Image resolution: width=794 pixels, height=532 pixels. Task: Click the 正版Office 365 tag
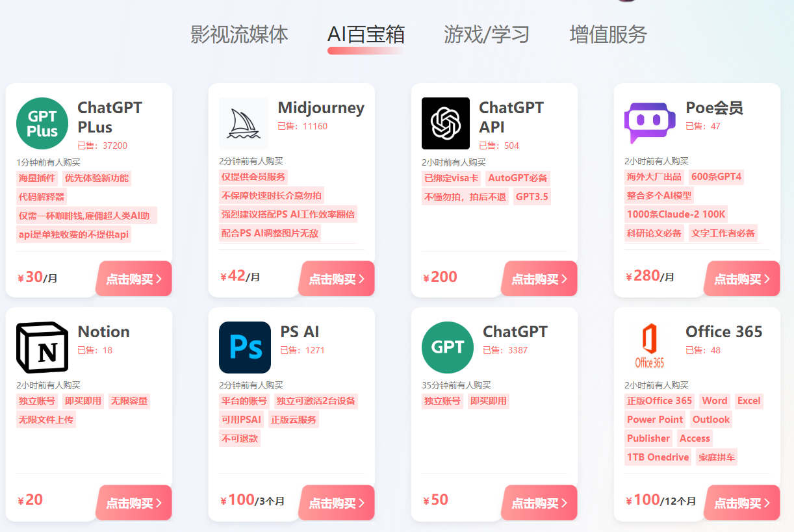(660, 401)
